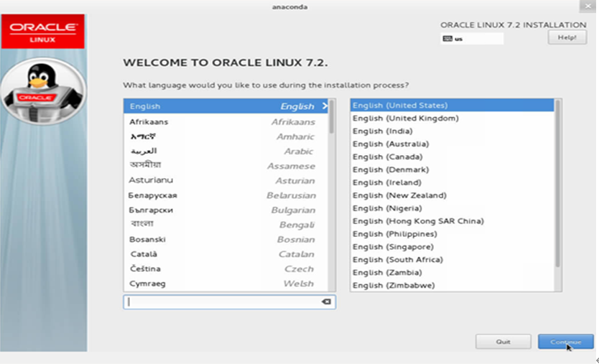Choose the Bulgarian language row
This screenshot has width=599, height=364.
pos(226,210)
